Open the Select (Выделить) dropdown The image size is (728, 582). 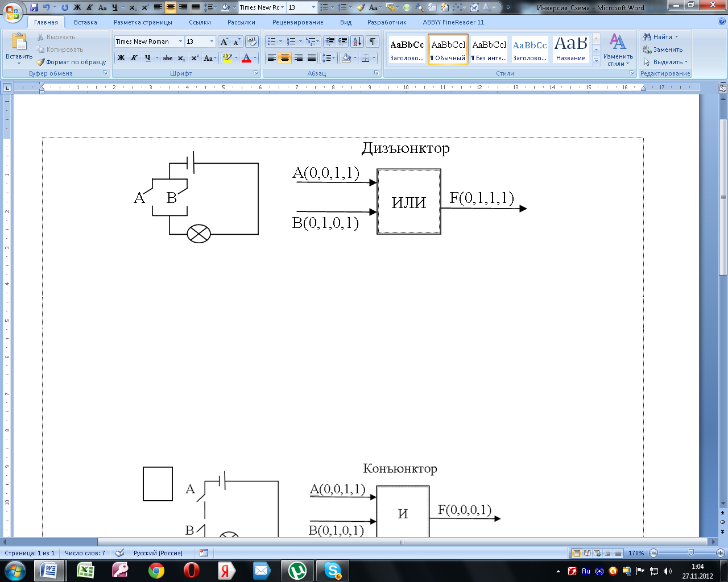click(x=665, y=62)
